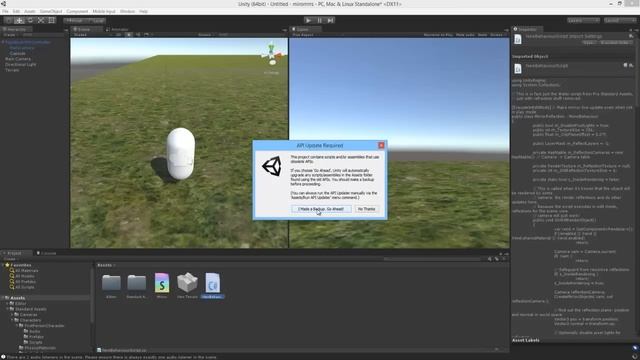Open the Layout dropdown
Screen dimensions: 640x360
coord(620,20)
